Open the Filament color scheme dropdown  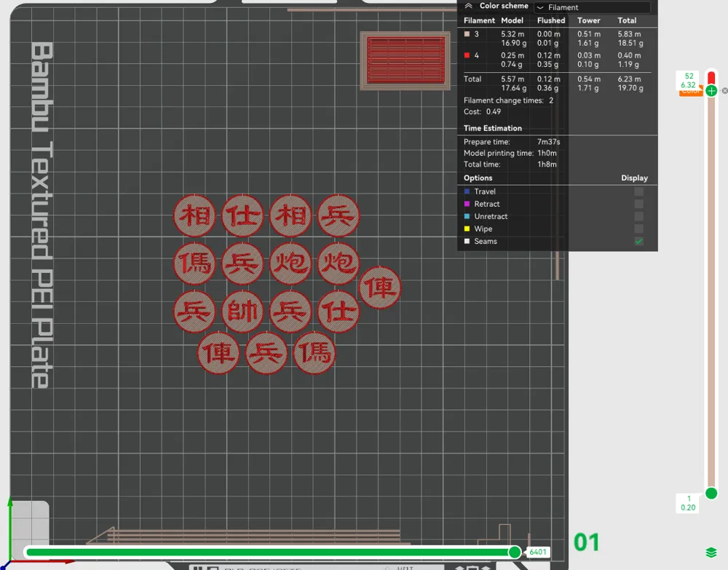591,7
